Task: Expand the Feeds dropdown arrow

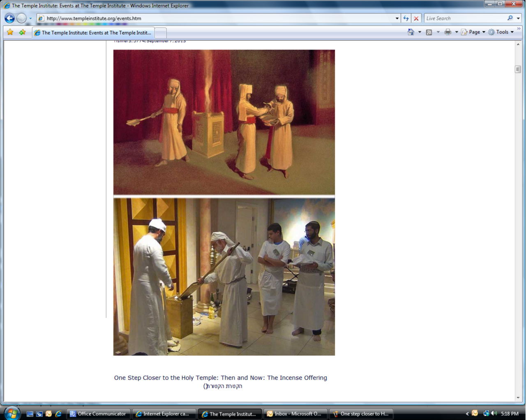Action: tap(438, 32)
